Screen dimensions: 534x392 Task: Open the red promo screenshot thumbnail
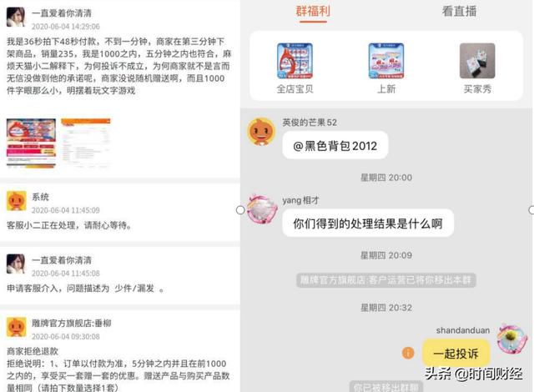point(31,143)
